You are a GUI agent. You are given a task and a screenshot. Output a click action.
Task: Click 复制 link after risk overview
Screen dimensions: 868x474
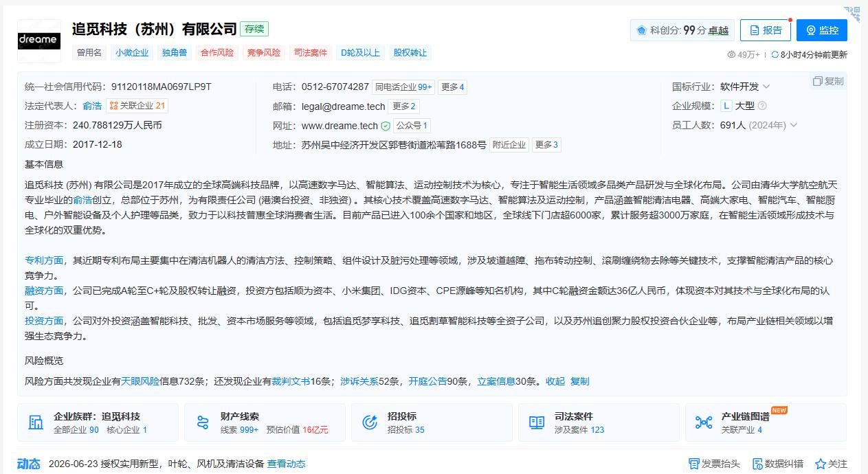tap(580, 381)
